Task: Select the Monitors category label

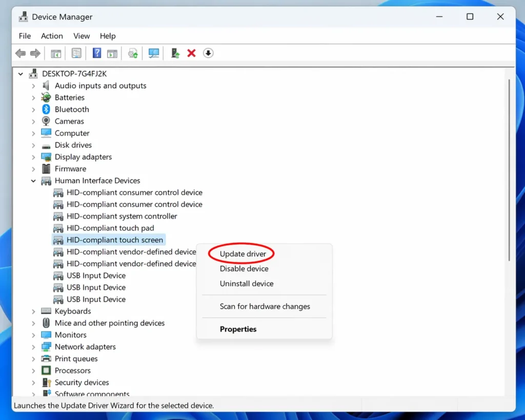Action: (70, 335)
